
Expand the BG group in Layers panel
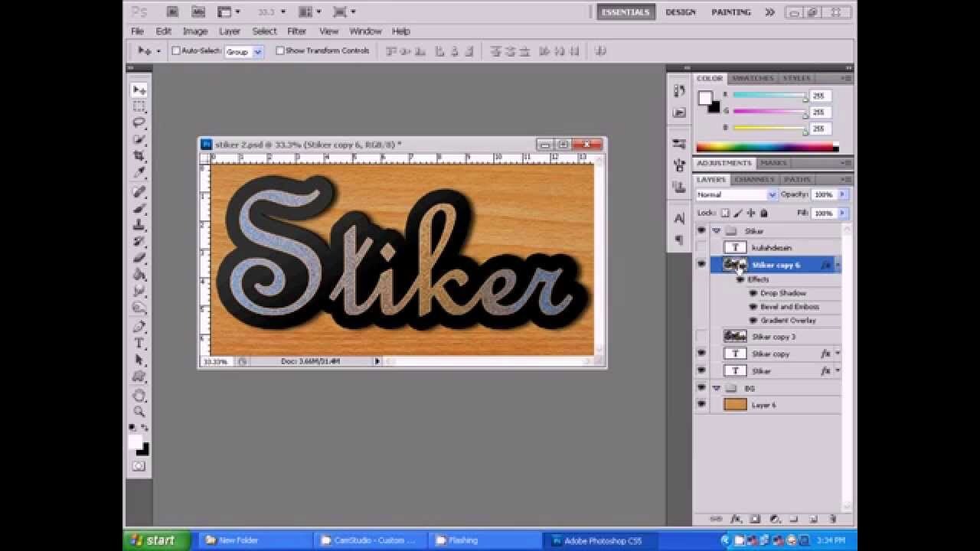click(717, 388)
